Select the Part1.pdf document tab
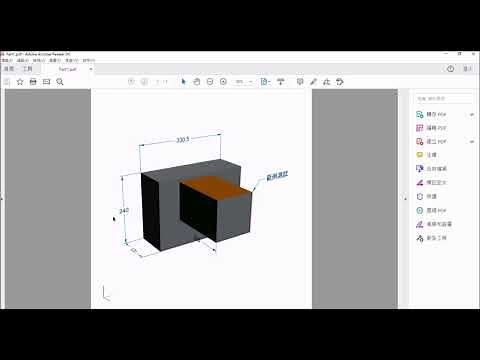Screen dimensions: 480x360 tap(68, 69)
